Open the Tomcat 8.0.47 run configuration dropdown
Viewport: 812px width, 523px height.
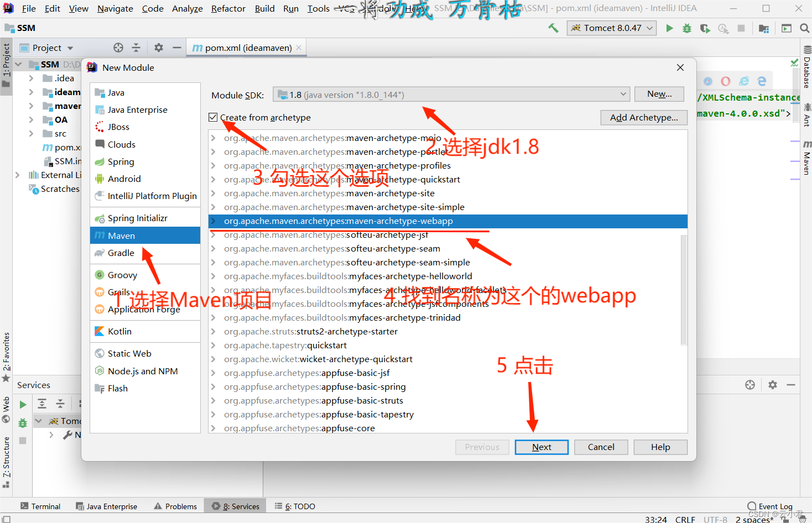611,28
